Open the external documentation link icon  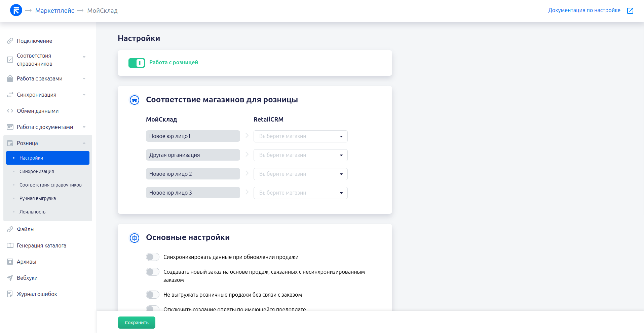630,10
